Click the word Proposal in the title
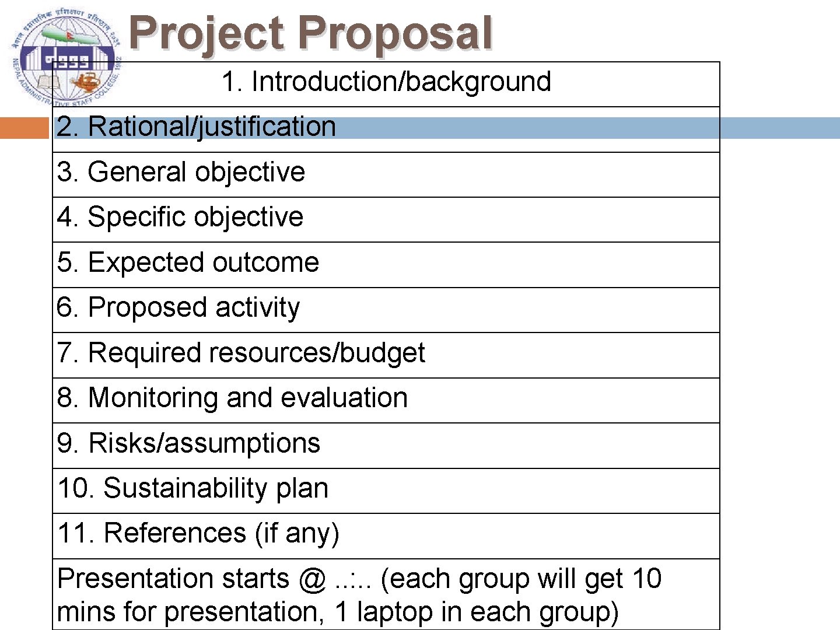This screenshot has width=840, height=630. click(x=395, y=34)
